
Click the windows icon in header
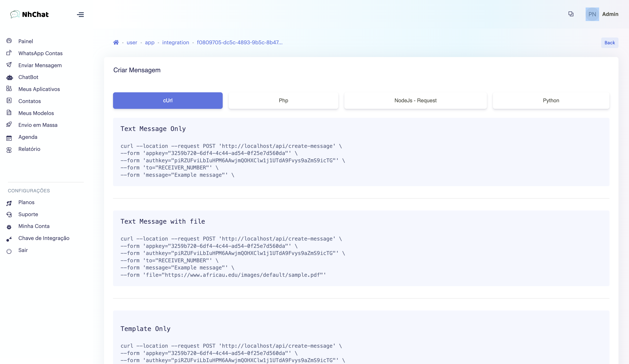(571, 14)
